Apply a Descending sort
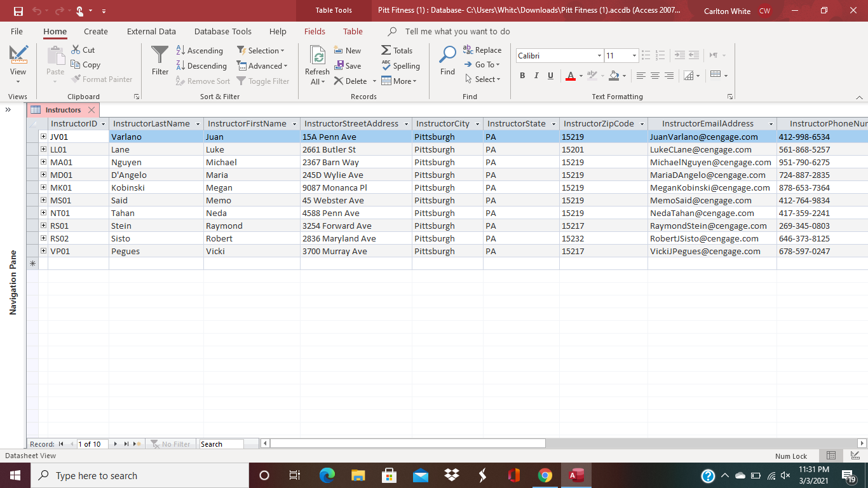This screenshot has width=868, height=488. click(x=201, y=65)
